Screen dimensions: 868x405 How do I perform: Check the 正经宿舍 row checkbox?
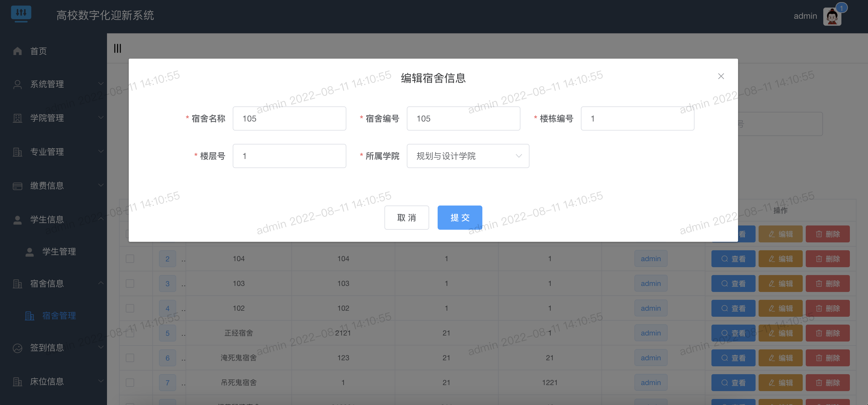[x=130, y=333]
